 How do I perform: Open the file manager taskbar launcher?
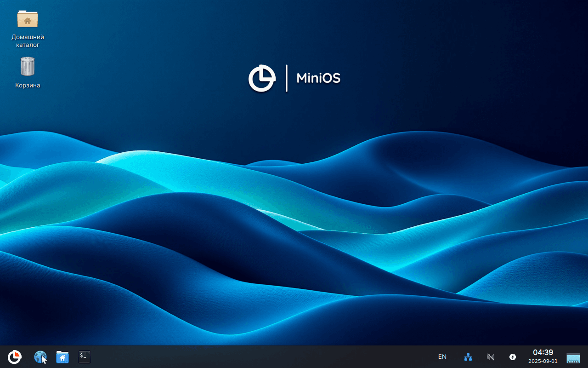[62, 357]
